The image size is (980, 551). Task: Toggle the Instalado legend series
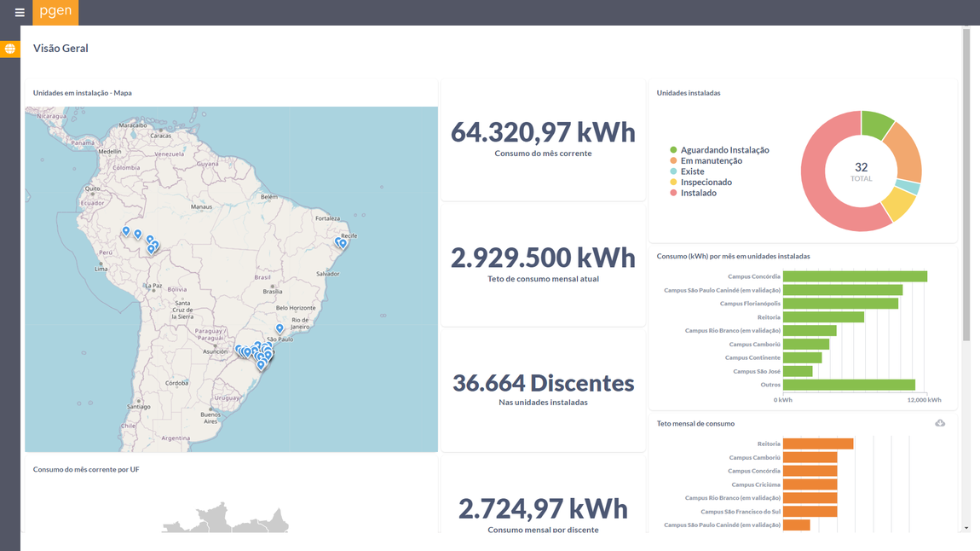[x=697, y=194]
